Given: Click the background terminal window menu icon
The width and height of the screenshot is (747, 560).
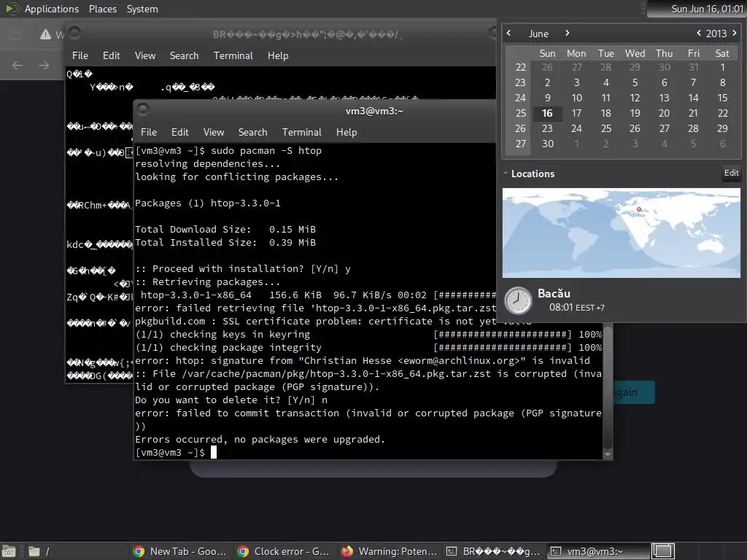Looking at the screenshot, I should 74,33.
